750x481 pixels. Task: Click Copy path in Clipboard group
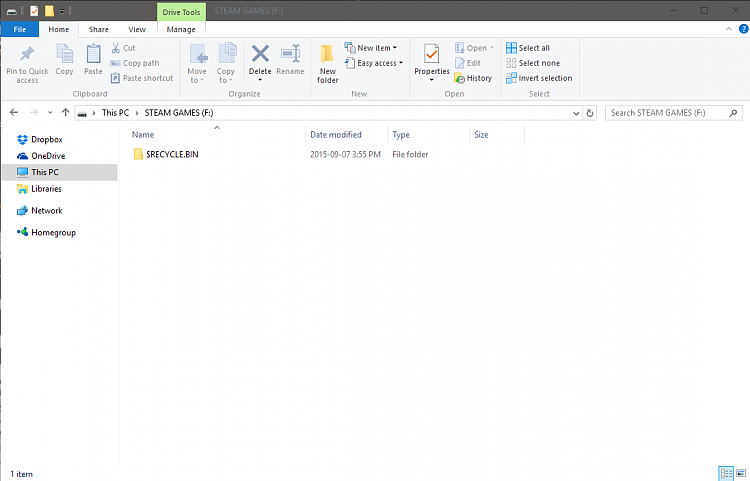[x=135, y=63]
